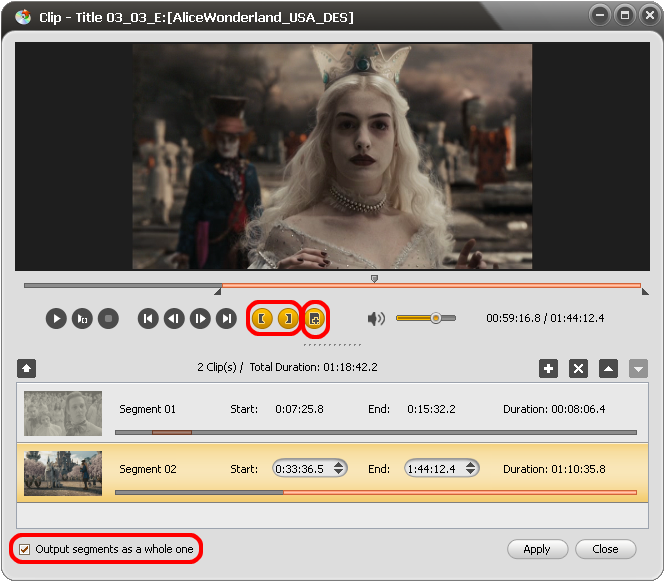Add a new segment with the plus button

pos(548,368)
